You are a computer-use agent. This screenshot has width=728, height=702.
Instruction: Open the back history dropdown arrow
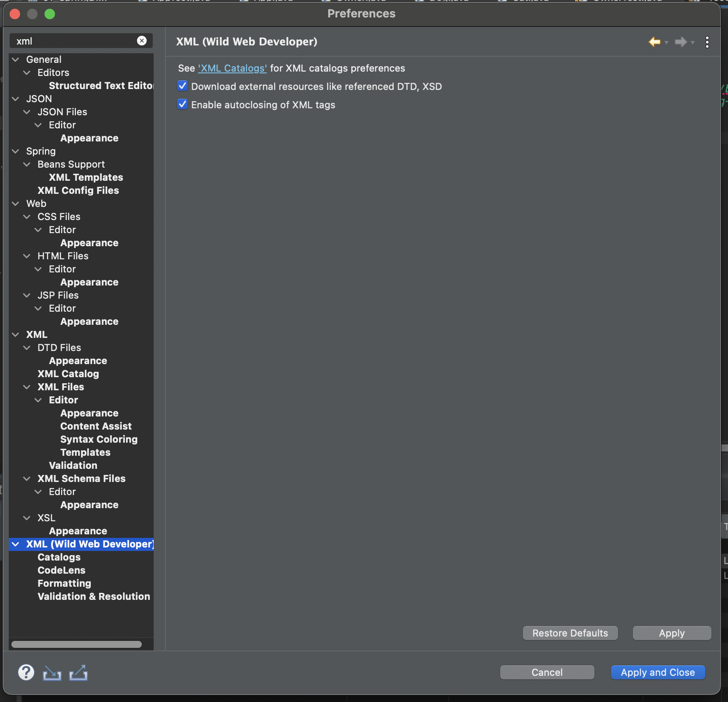[666, 42]
